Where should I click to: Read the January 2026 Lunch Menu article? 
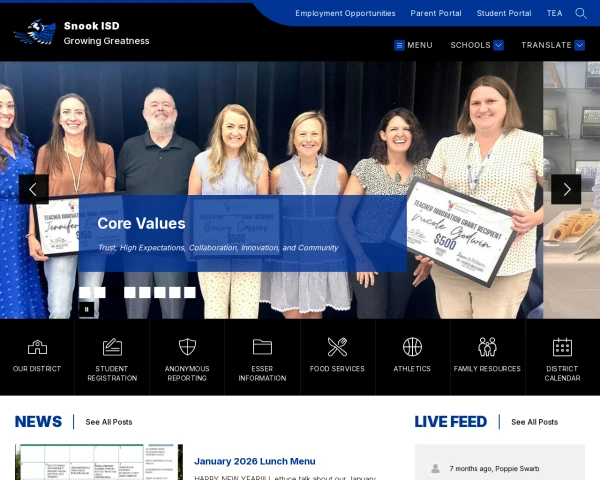255,461
